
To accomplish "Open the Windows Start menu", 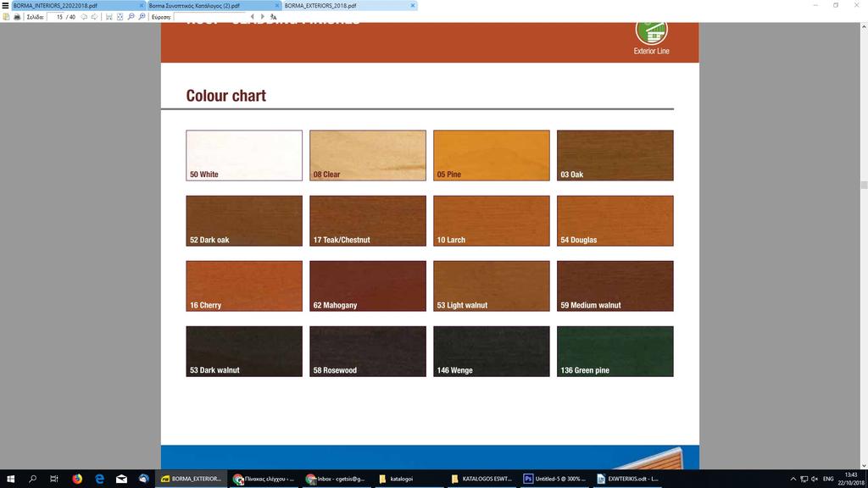I will coord(10,480).
